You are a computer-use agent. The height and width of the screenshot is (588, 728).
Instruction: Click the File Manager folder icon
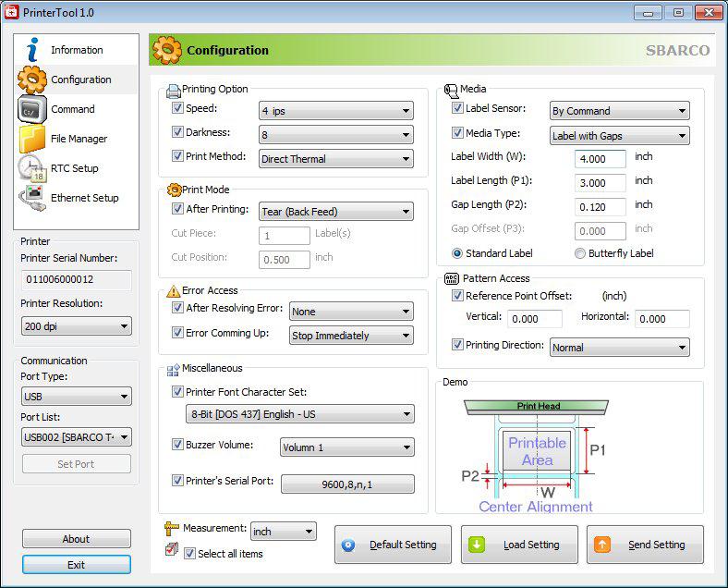(32, 139)
